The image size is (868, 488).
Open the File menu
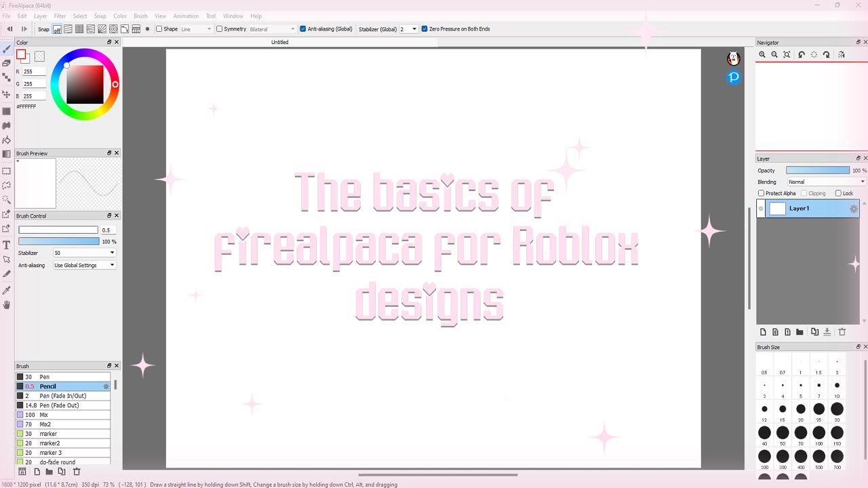pos(6,16)
